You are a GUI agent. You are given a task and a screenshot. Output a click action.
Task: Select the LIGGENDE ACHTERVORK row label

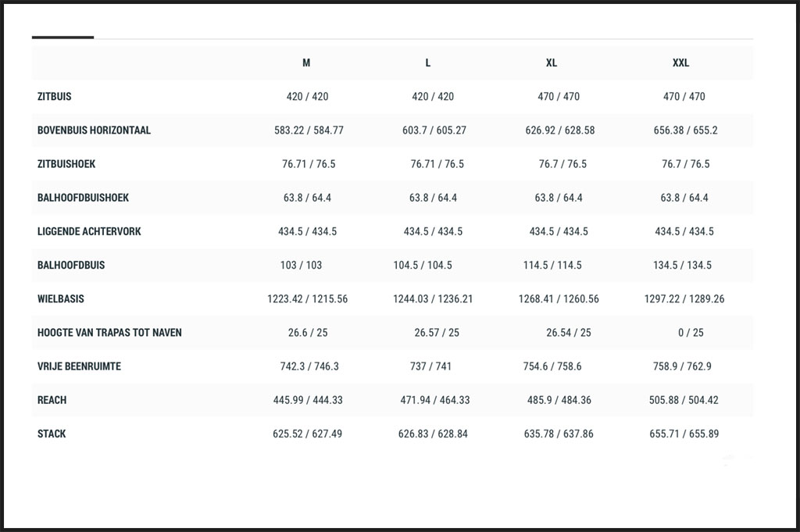pyautogui.click(x=89, y=231)
